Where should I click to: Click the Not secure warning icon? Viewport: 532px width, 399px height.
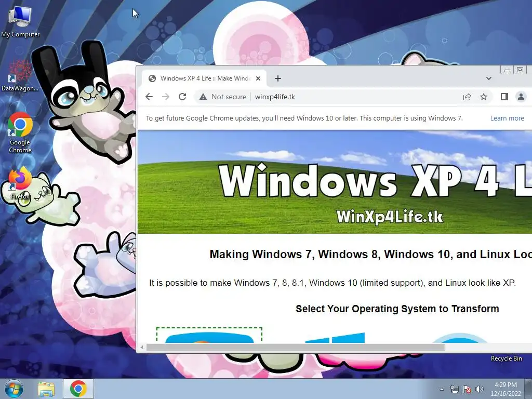coord(203,97)
